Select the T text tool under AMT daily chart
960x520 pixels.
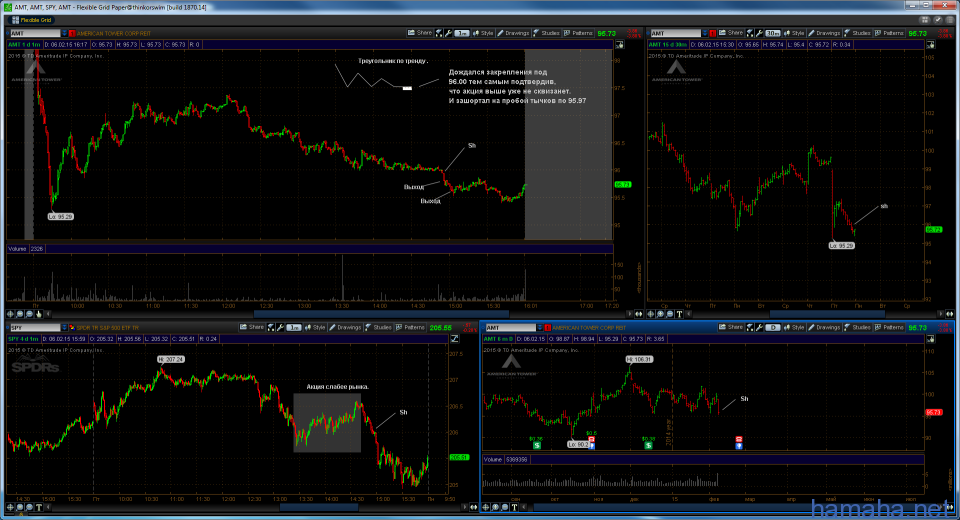pos(514,507)
